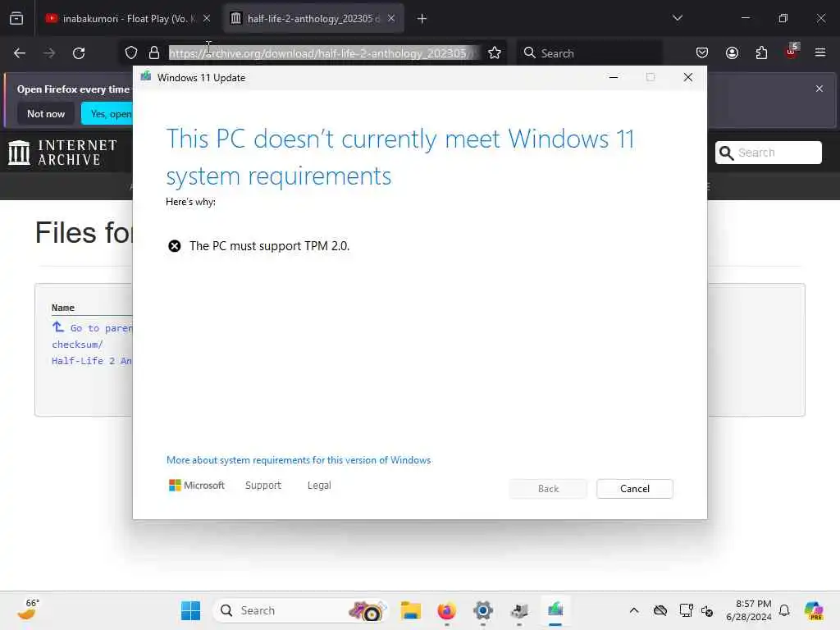Open the Windows 11 Update taskbar icon
The image size is (840, 630).
point(555,609)
